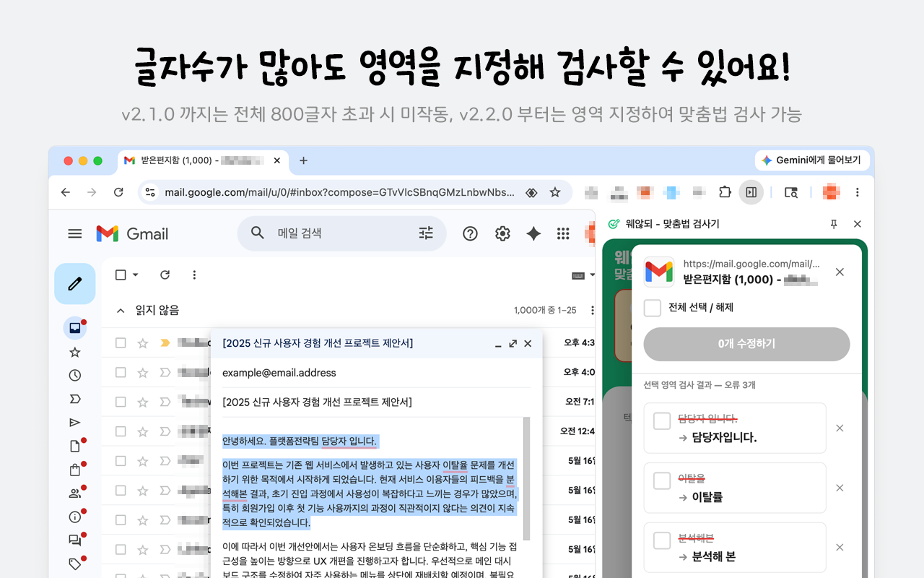The width and height of the screenshot is (924, 578).
Task: Check the 이탈률 correction checkbox
Action: 662,480
